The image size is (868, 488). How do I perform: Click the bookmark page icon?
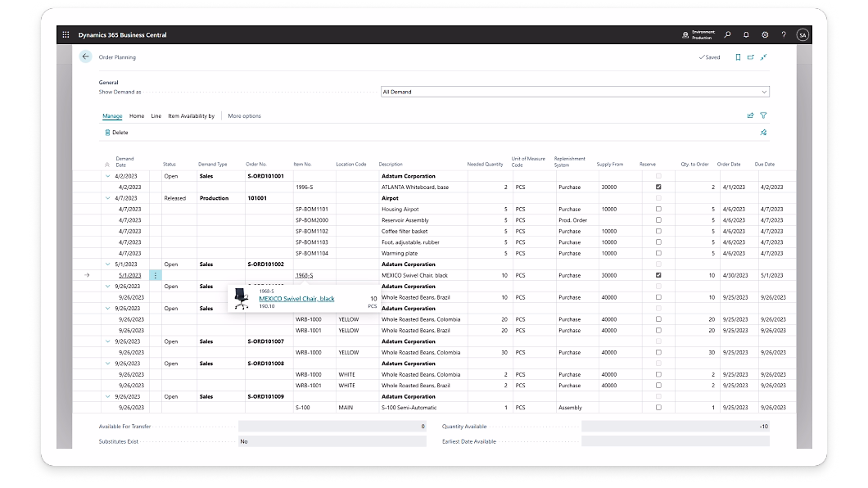[x=738, y=57]
